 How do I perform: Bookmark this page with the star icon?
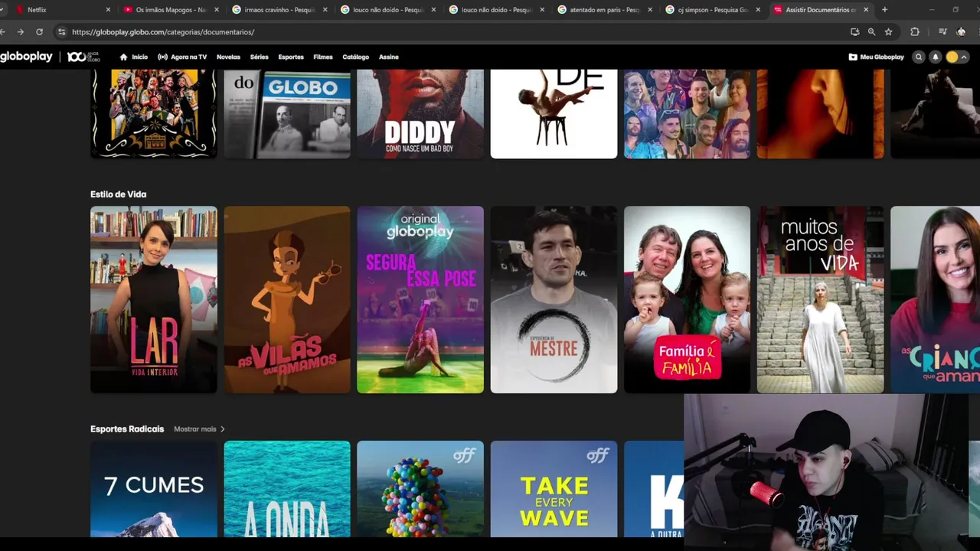pyautogui.click(x=888, y=31)
